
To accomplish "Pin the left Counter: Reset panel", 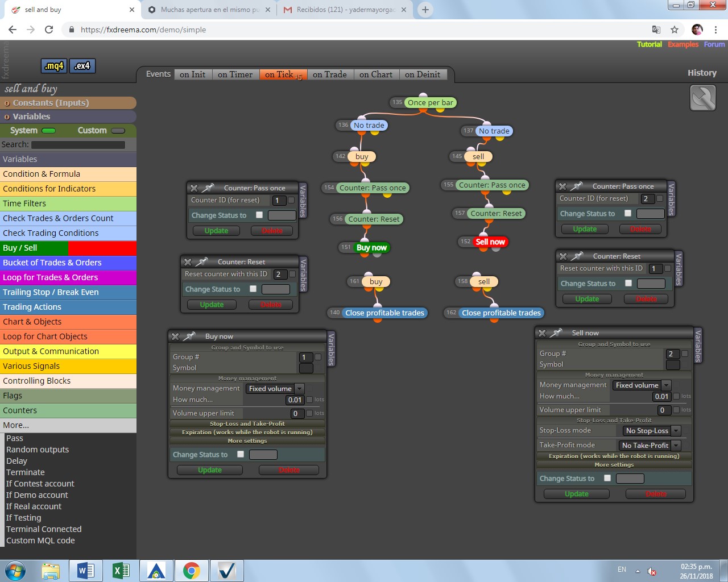I will (202, 261).
